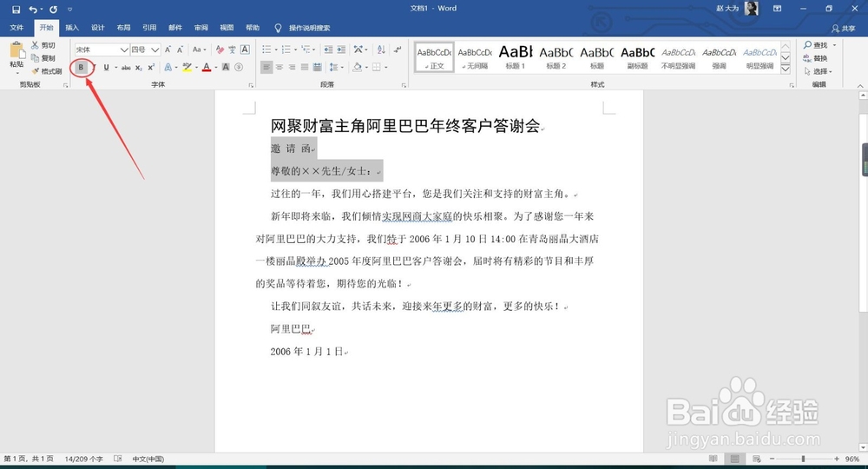Screen dimensions: 868x469
Task: Click Copy (复制) in clipboard group
Action: [x=43, y=58]
